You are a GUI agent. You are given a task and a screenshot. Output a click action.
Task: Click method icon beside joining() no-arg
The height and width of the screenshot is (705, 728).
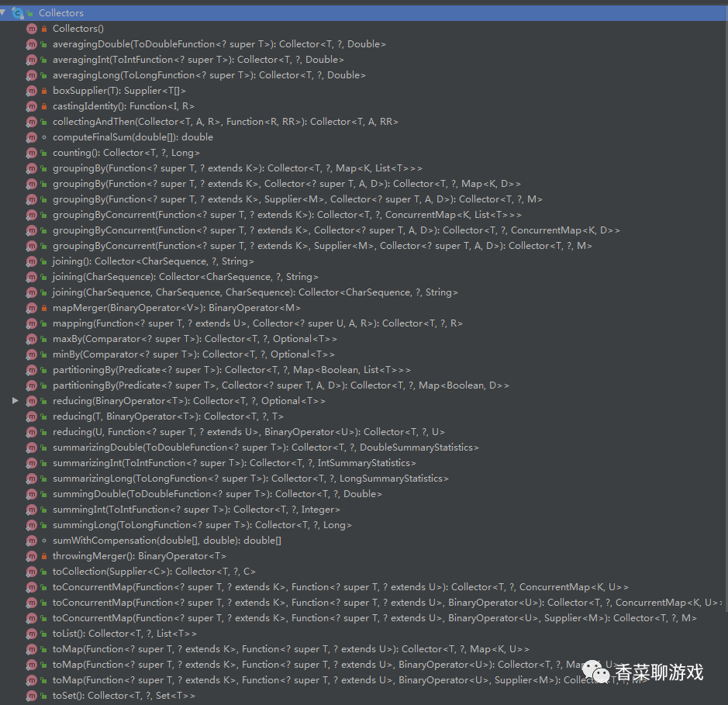31,261
